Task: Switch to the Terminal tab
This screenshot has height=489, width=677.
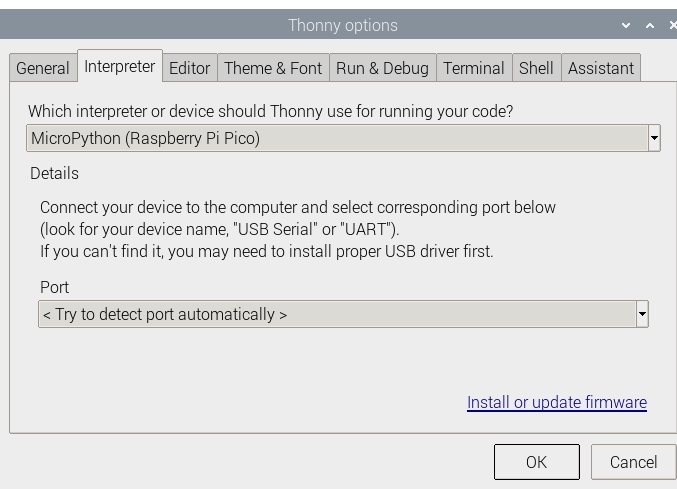Action: coord(474,68)
